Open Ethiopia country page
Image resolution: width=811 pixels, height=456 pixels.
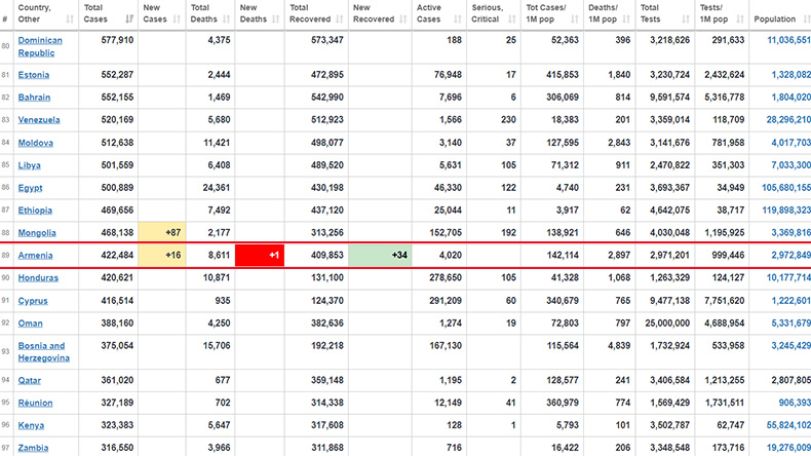35,210
